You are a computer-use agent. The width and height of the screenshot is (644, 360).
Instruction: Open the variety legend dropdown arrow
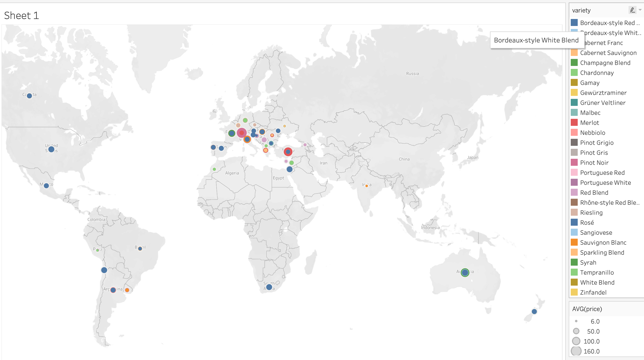(x=640, y=10)
